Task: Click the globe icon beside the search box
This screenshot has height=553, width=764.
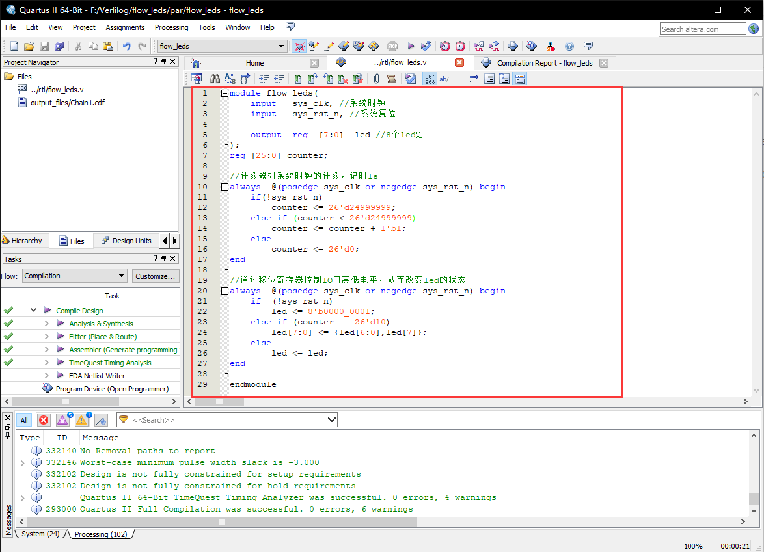Action: point(753,29)
